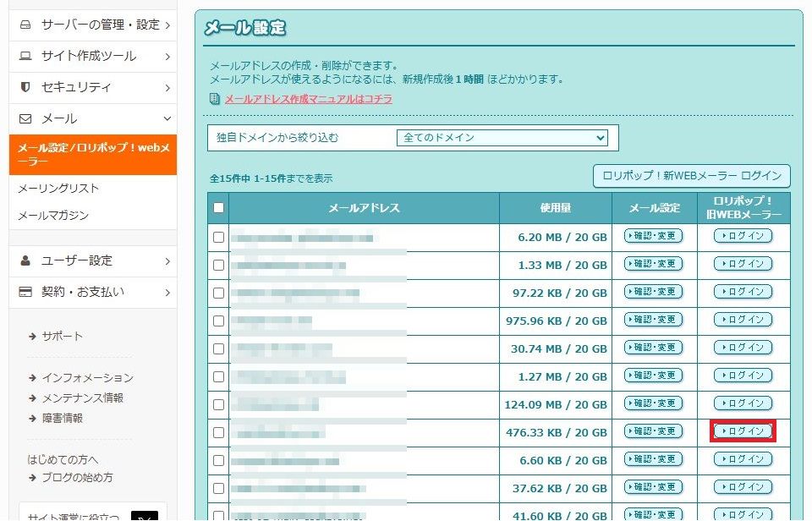The image size is (812, 521).
Task: Click the server icon beside サーバーの管理・設定
Action: coord(25,25)
